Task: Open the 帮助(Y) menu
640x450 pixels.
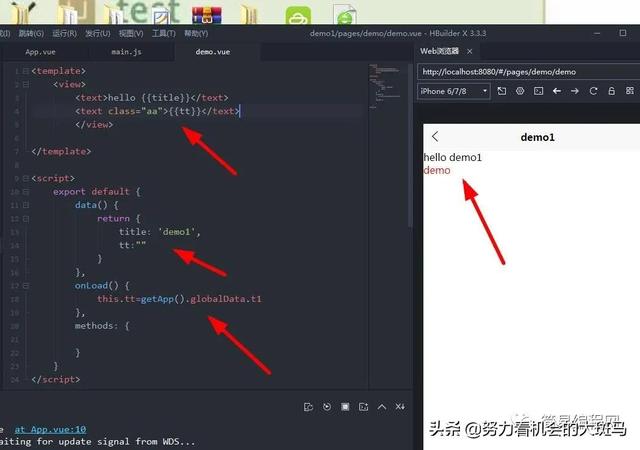Action: [196, 33]
